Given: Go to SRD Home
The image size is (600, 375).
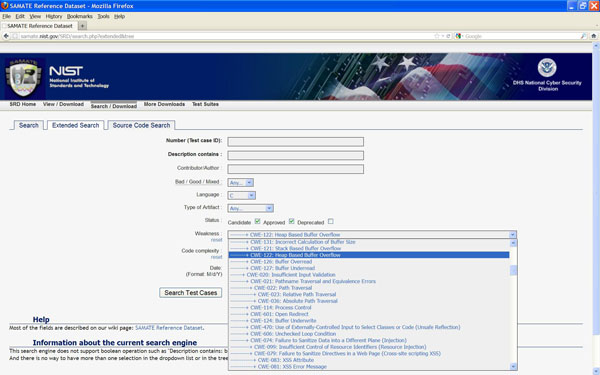Looking at the screenshot, I should [x=23, y=104].
